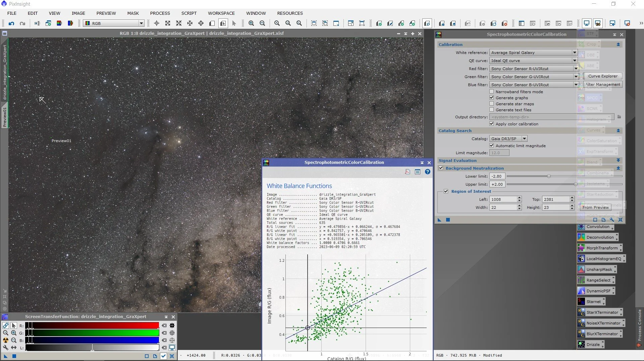Open the White reference dropdown
644x361 pixels.
point(574,52)
